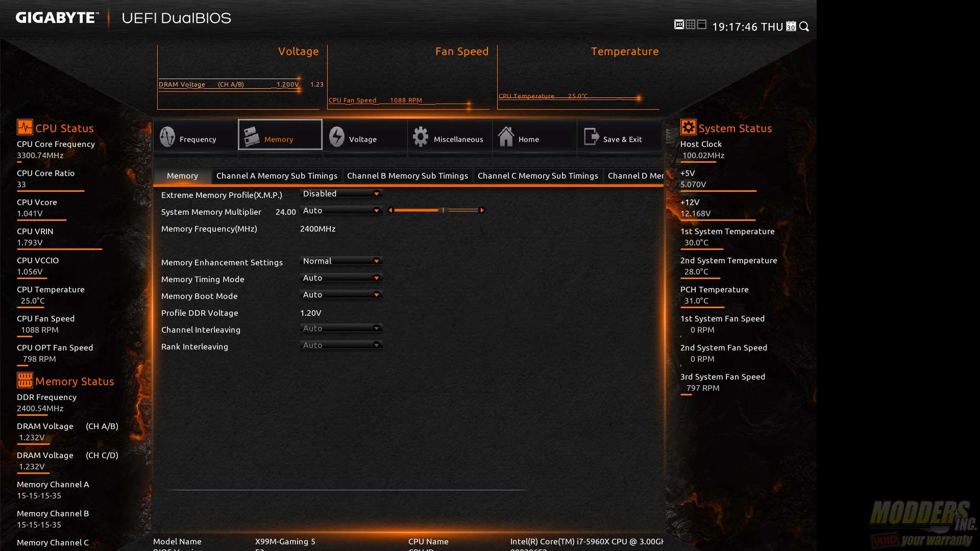This screenshot has height=551, width=980.
Task: Click the Temperature graph heading
Action: [x=625, y=51]
